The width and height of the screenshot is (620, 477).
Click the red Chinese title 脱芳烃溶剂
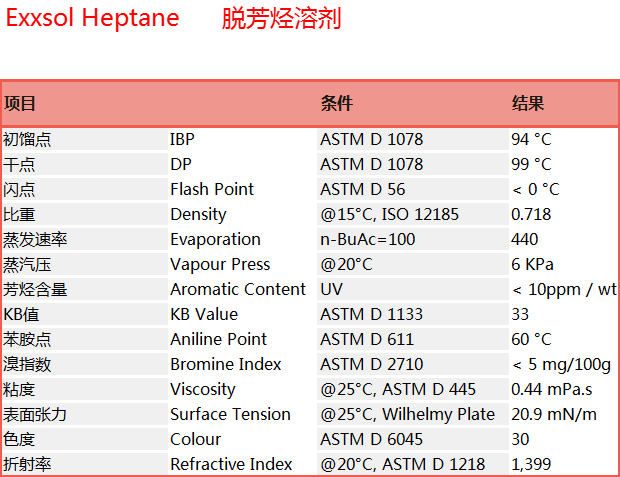point(281,18)
